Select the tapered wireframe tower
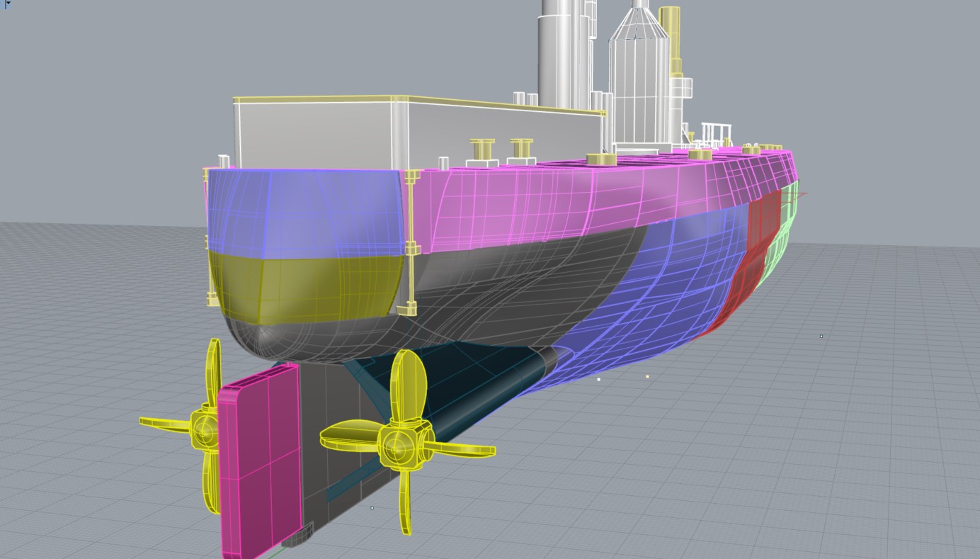The image size is (980, 559). point(637,85)
